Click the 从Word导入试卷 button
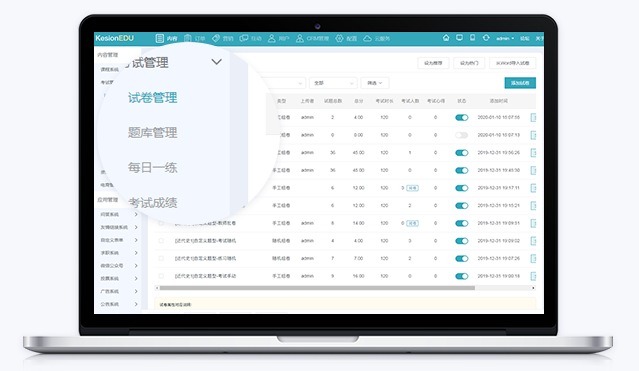Screen dimensions: 639x371 [x=513, y=63]
